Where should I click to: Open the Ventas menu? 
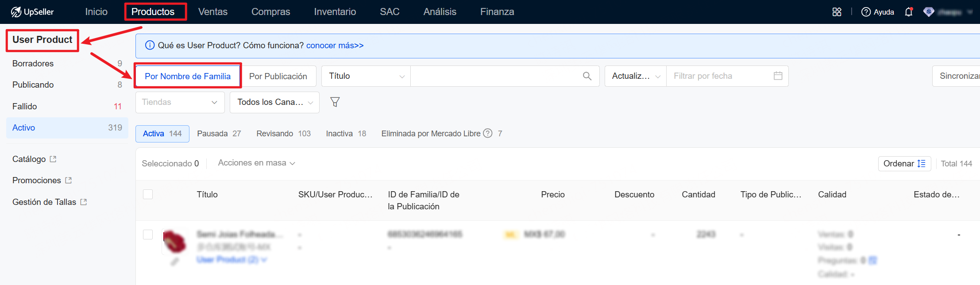[x=213, y=12]
